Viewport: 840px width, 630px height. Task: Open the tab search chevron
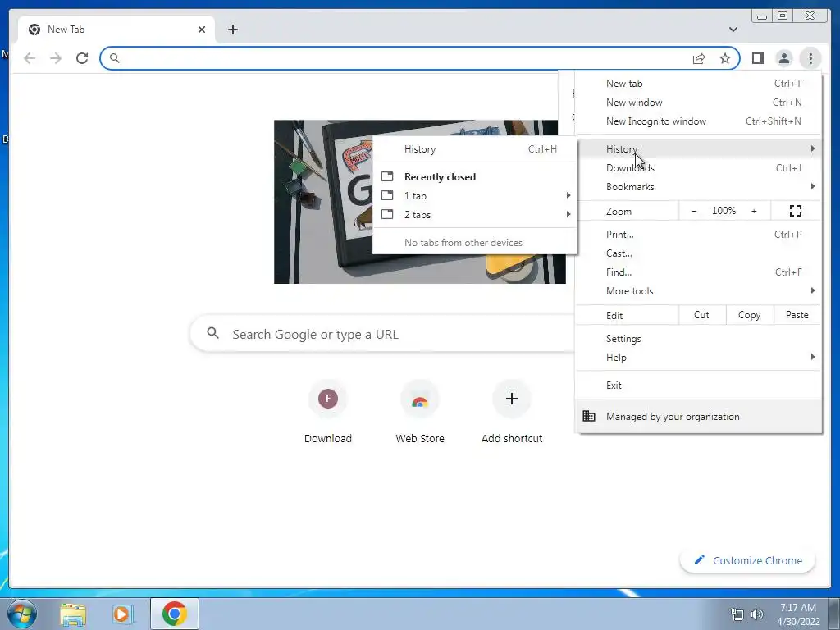point(733,30)
